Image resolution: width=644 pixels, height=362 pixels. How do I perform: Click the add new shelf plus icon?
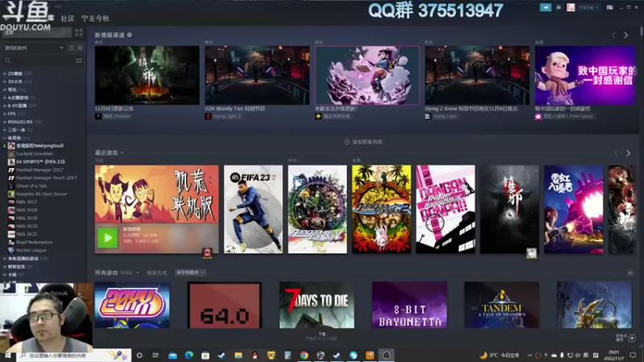click(347, 142)
